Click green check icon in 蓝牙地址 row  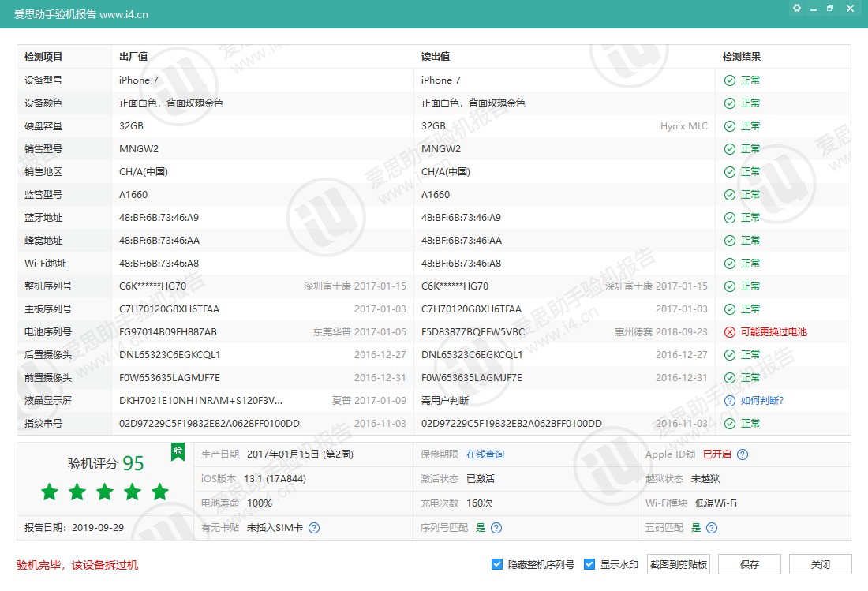[730, 218]
